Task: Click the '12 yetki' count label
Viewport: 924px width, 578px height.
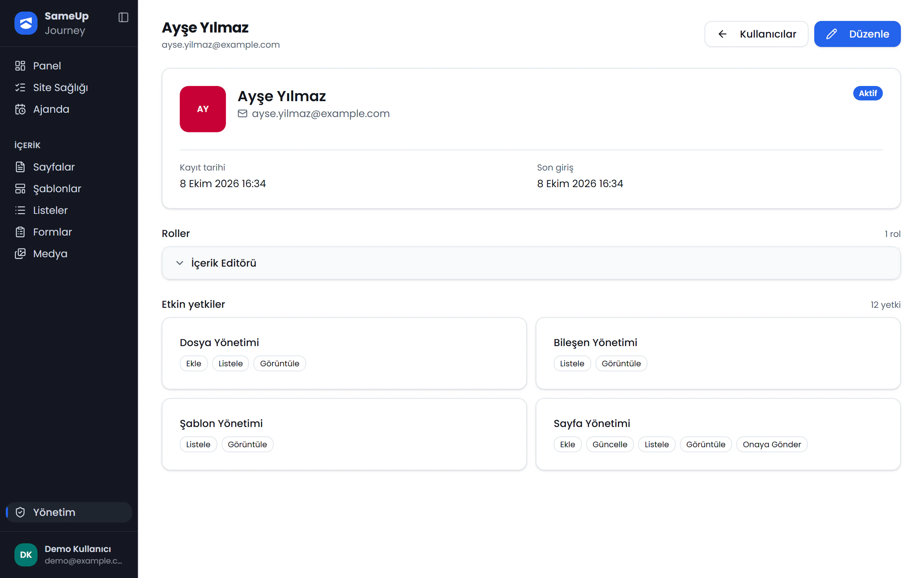Action: [885, 305]
